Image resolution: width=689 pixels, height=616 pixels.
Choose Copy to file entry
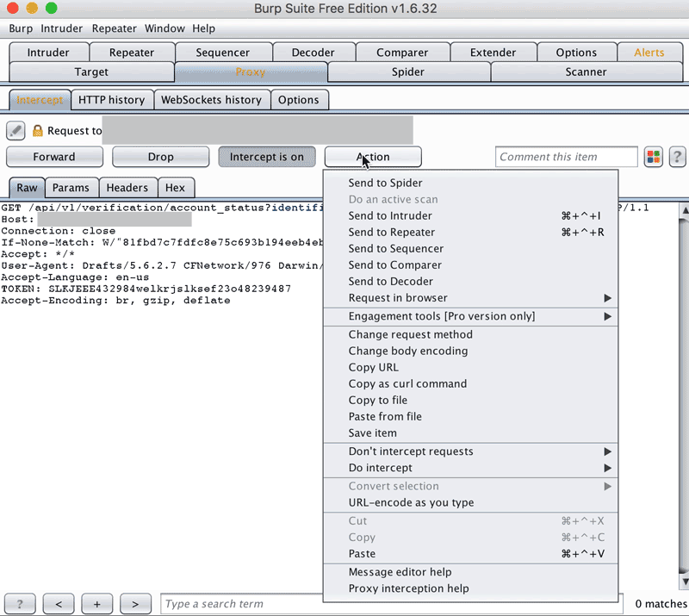[470, 400]
